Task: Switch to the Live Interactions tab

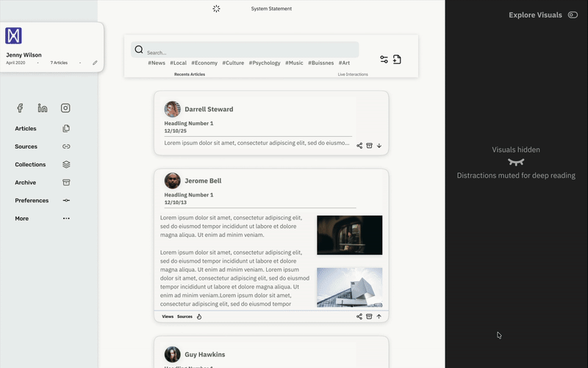Action: [353, 74]
